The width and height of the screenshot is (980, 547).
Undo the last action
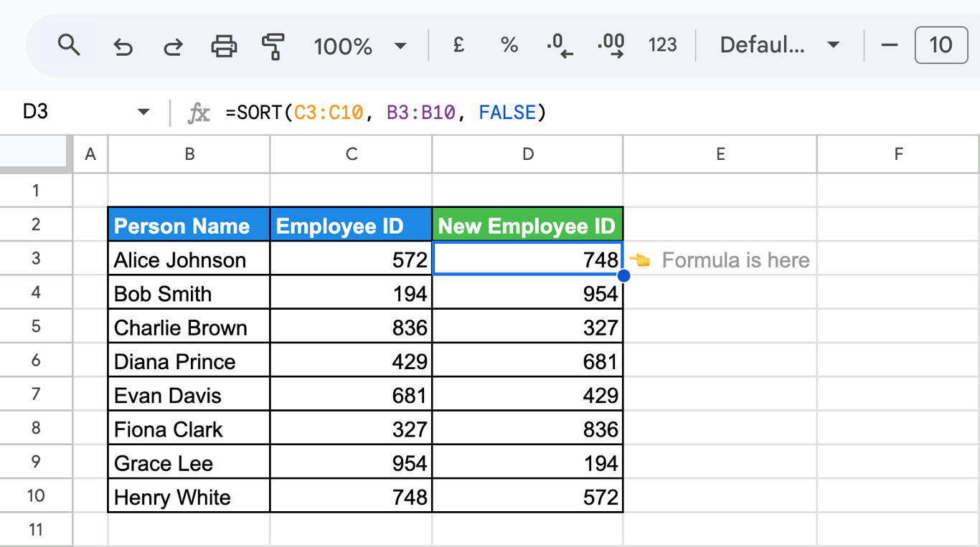(123, 47)
